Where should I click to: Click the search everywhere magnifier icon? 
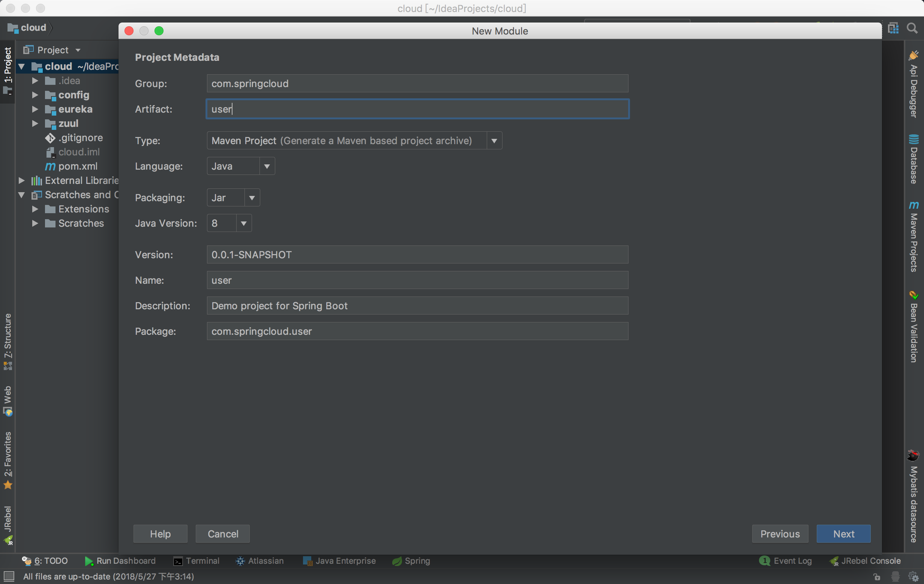click(912, 28)
